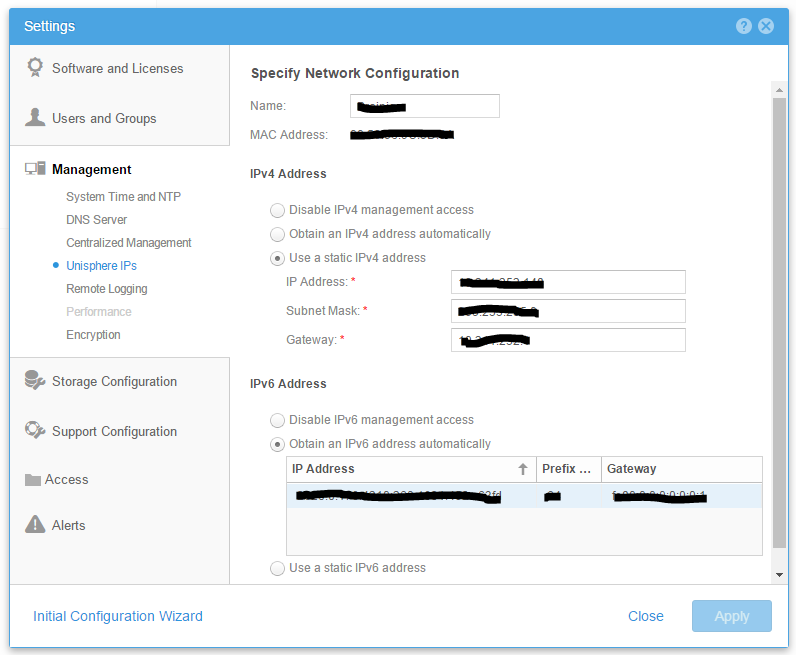Click the Software and Licenses ribbon icon
The height and width of the screenshot is (655, 796).
click(x=35, y=68)
